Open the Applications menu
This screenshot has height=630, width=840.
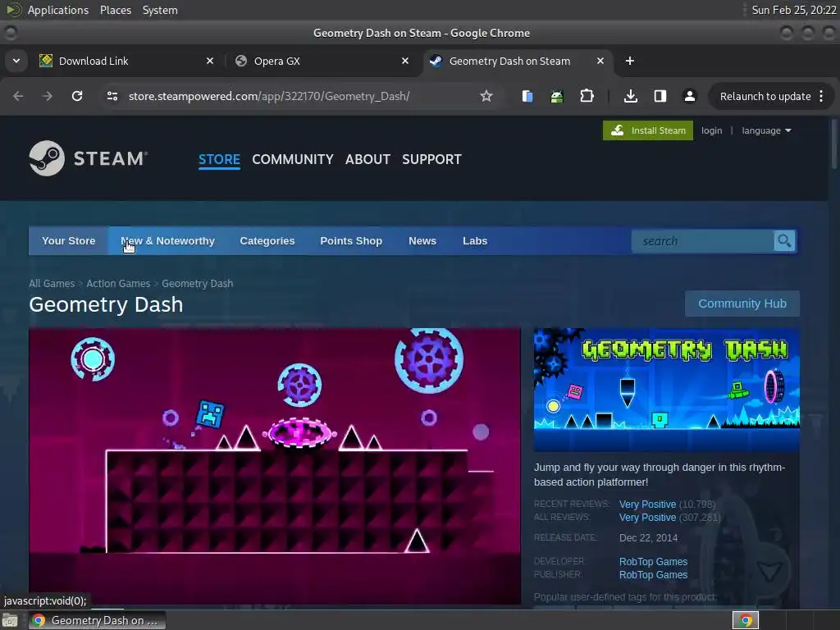[x=58, y=10]
